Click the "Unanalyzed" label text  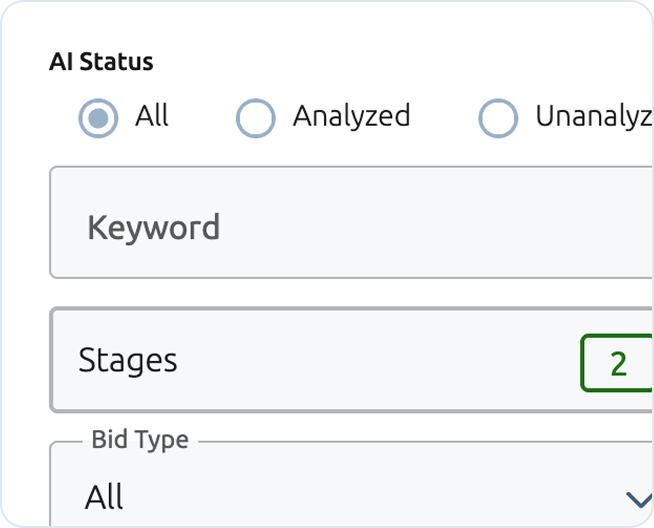594,116
